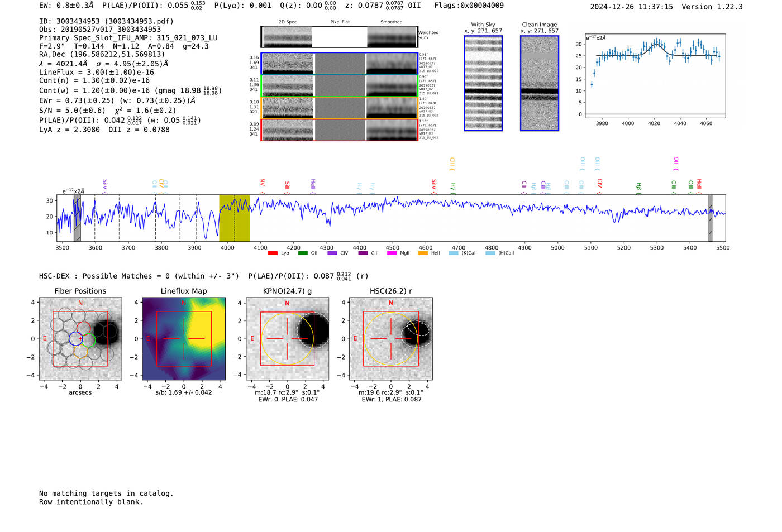Select the red-bordered 2D spectrum row
The image size is (782, 532).
[340, 130]
